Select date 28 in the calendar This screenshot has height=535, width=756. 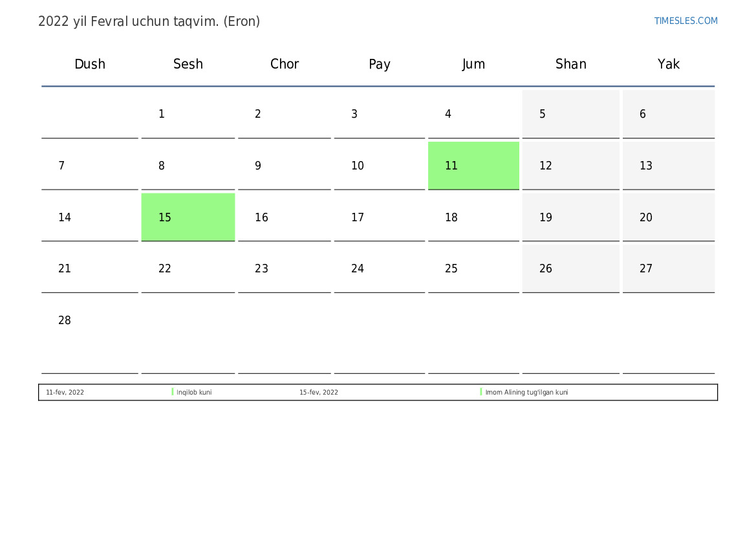tap(65, 321)
